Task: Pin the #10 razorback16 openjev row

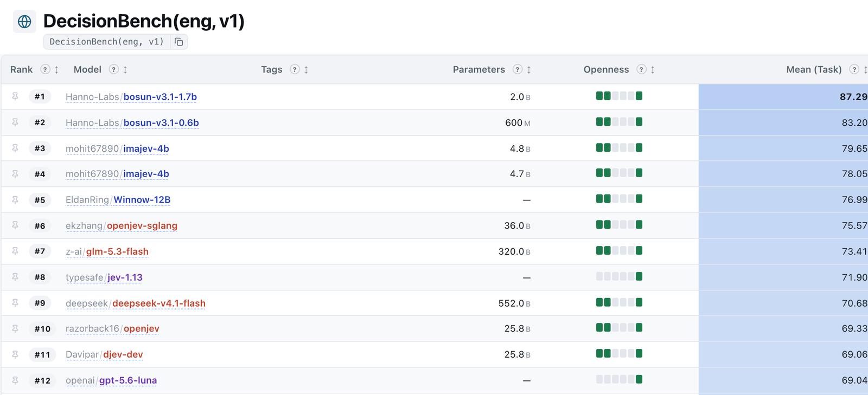Action: click(x=15, y=328)
